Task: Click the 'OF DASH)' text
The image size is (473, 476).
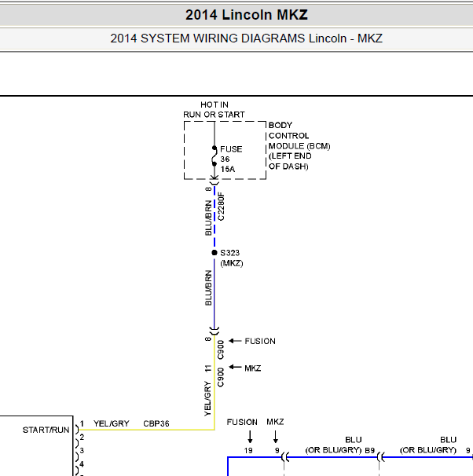Action: [x=288, y=167]
